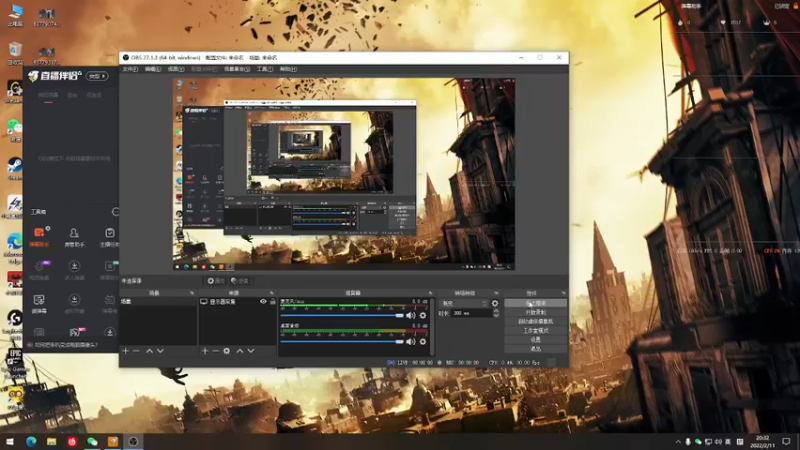
Task: Open the 文件(F) menu in OBS
Action: [130, 69]
